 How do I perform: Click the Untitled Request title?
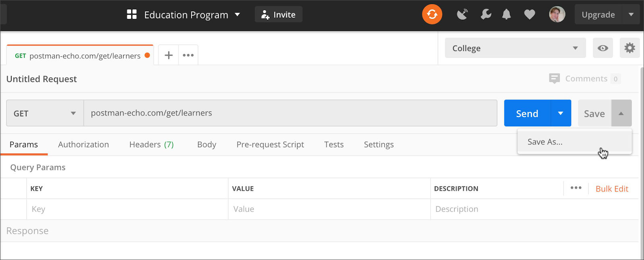41,79
